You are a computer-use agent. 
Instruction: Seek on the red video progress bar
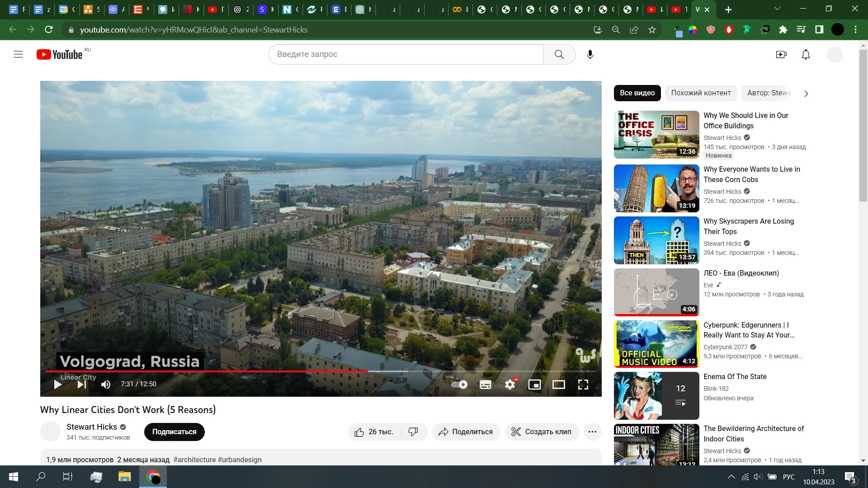207,371
